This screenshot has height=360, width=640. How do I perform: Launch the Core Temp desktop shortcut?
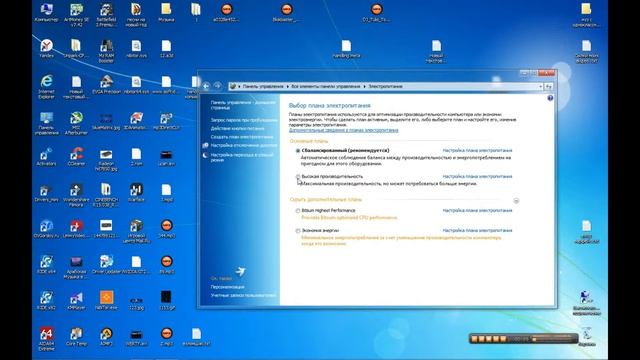tap(76, 336)
